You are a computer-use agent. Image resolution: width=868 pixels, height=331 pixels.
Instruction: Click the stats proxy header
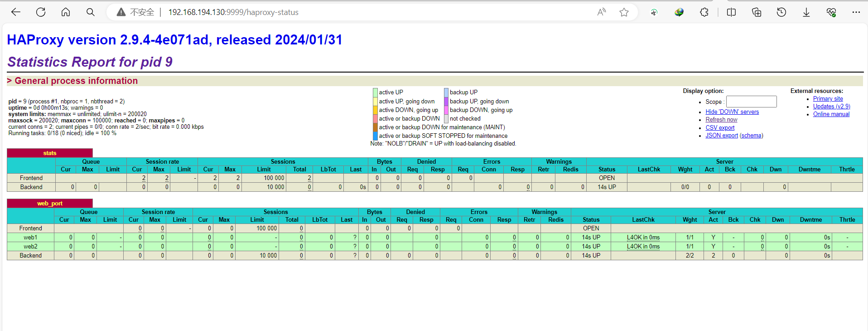pos(50,153)
